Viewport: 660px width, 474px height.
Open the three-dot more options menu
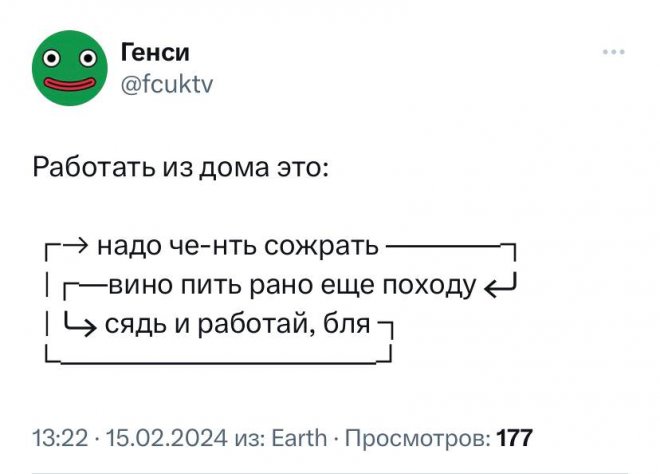click(x=614, y=52)
